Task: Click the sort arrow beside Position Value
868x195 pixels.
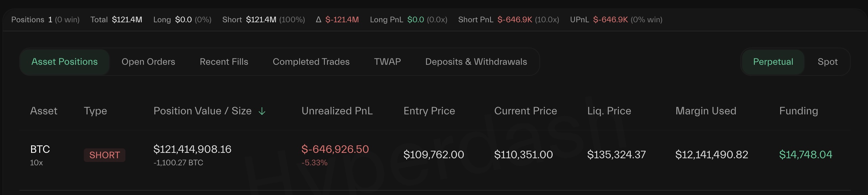Action: (x=262, y=111)
